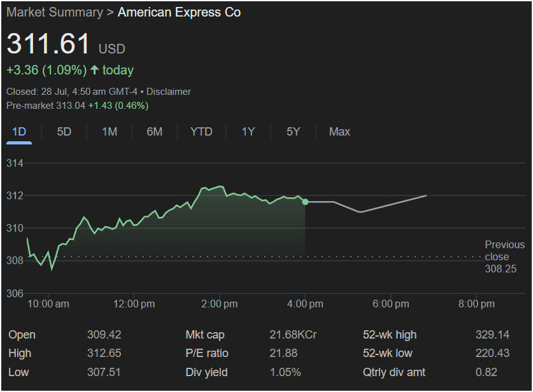The width and height of the screenshot is (533, 392).
Task: Switch to the 5D time range tab
Action: (x=64, y=132)
